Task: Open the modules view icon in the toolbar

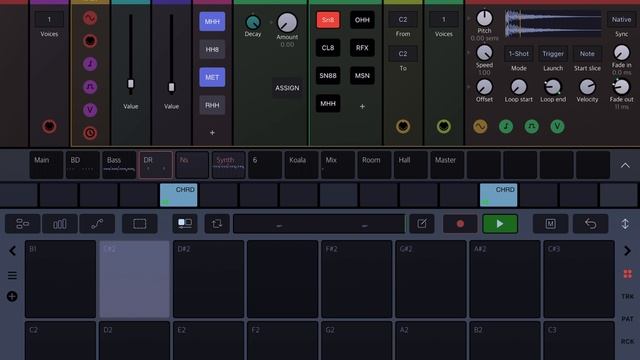Action: point(22,224)
